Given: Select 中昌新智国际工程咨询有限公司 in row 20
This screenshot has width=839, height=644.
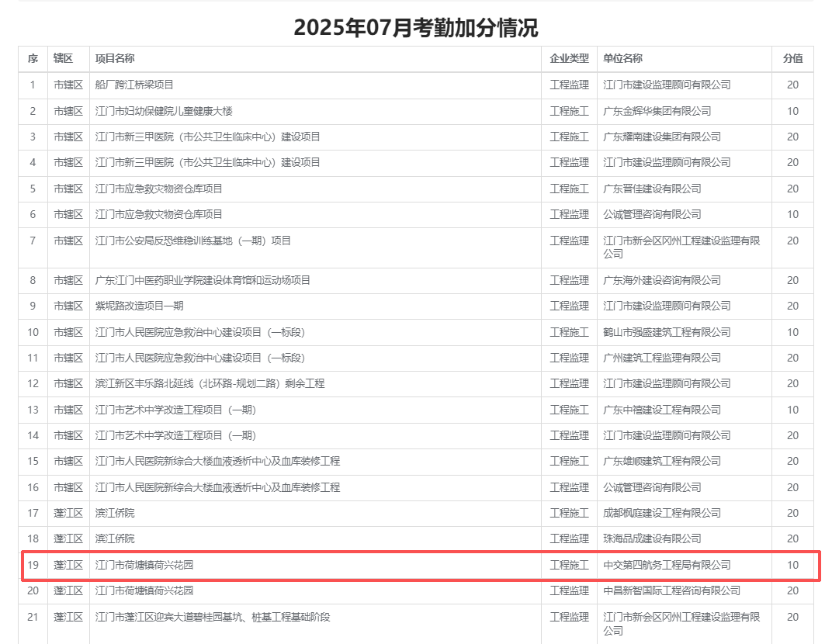Looking at the screenshot, I should [x=671, y=590].
